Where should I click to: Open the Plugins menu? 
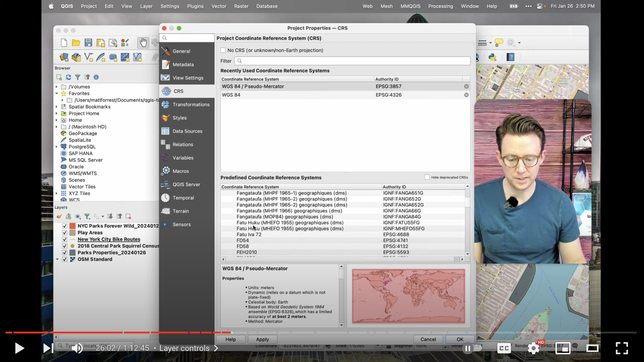pyautogui.click(x=195, y=6)
